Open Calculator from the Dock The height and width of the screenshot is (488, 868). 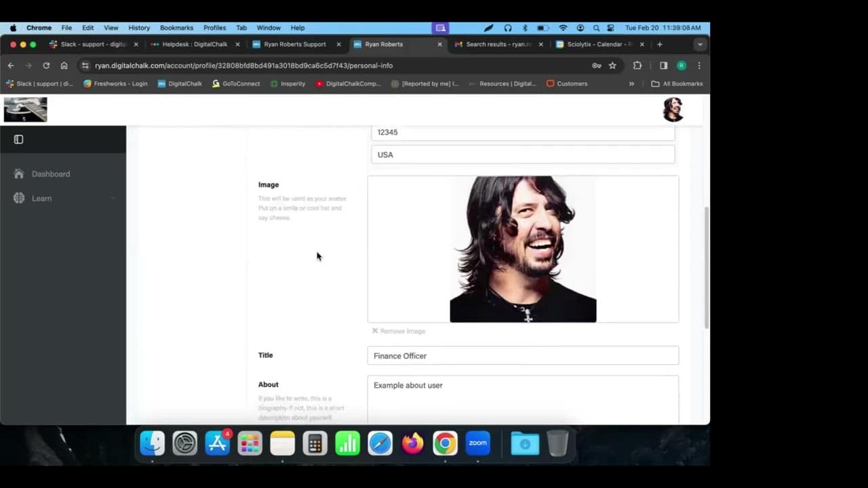tap(315, 444)
